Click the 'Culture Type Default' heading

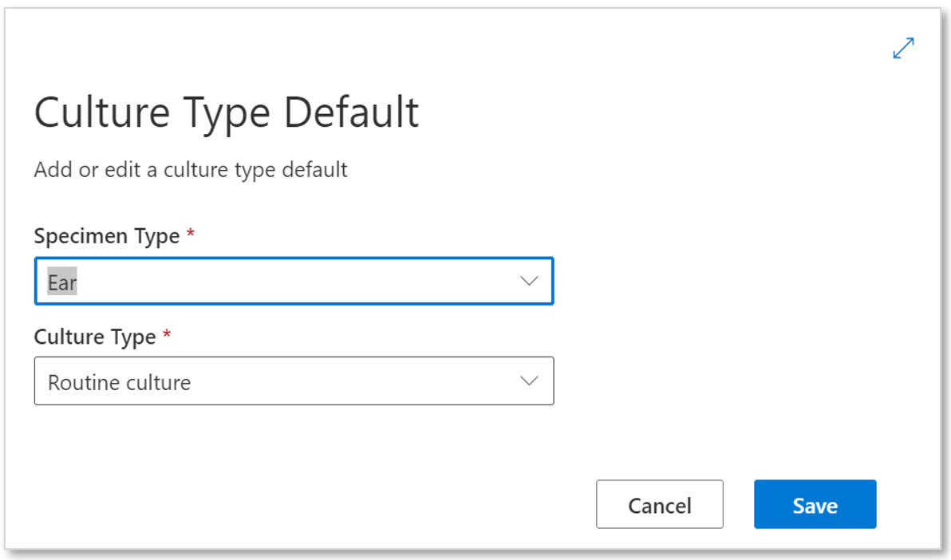[227, 112]
